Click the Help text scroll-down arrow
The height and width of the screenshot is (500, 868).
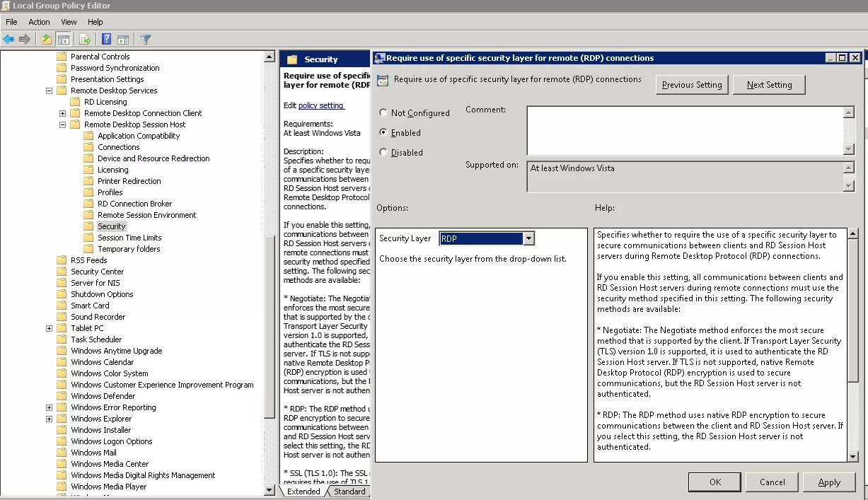coord(852,456)
